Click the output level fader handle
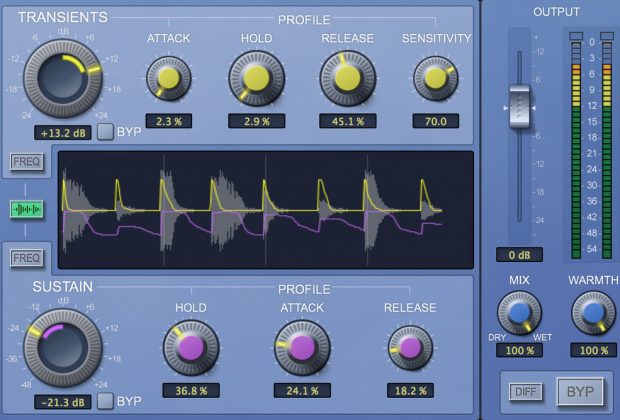 520,107
